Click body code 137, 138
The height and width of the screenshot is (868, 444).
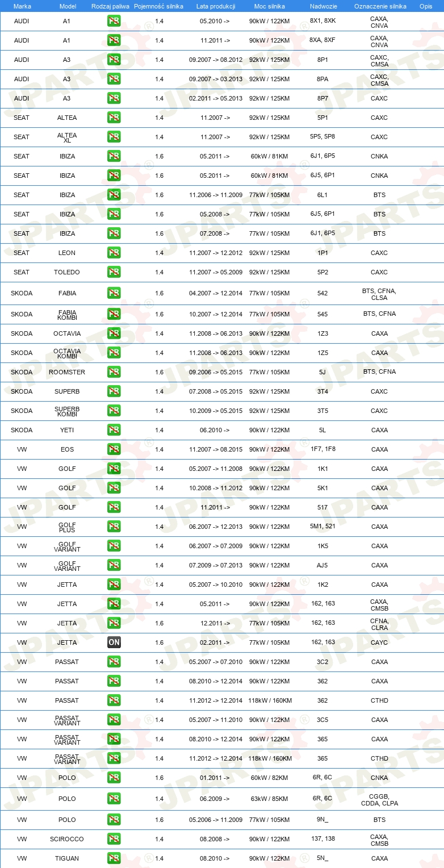coord(322,839)
